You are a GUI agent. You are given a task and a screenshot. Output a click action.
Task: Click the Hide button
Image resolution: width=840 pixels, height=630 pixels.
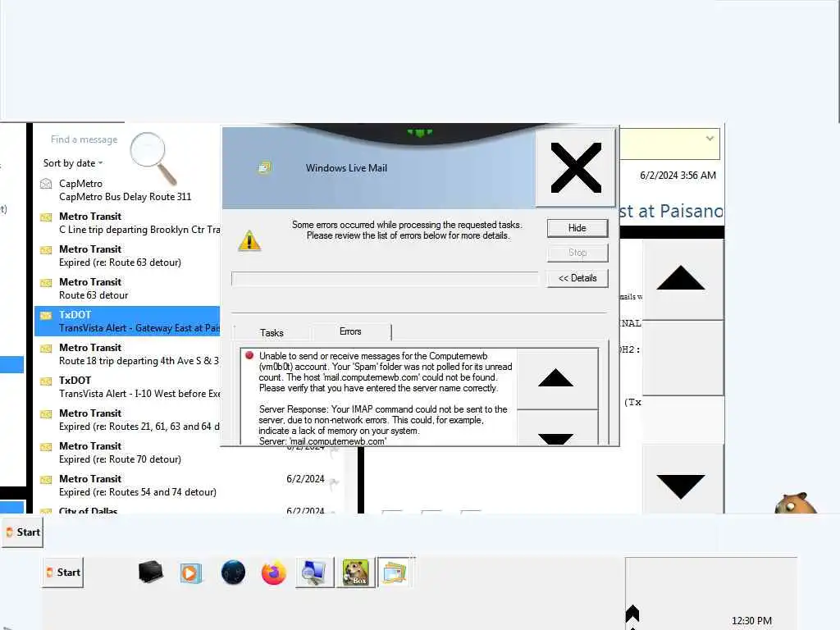[x=577, y=228]
